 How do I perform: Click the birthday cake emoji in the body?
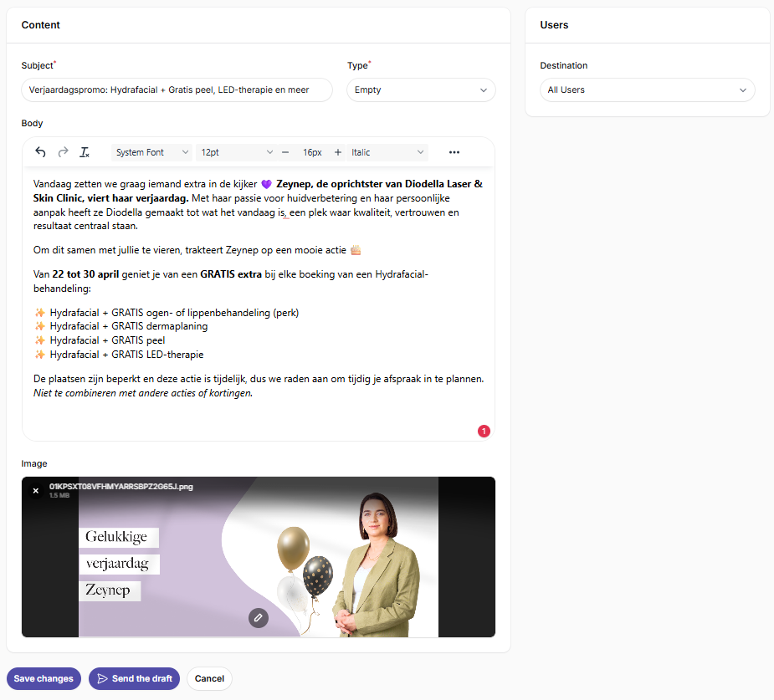click(x=356, y=250)
